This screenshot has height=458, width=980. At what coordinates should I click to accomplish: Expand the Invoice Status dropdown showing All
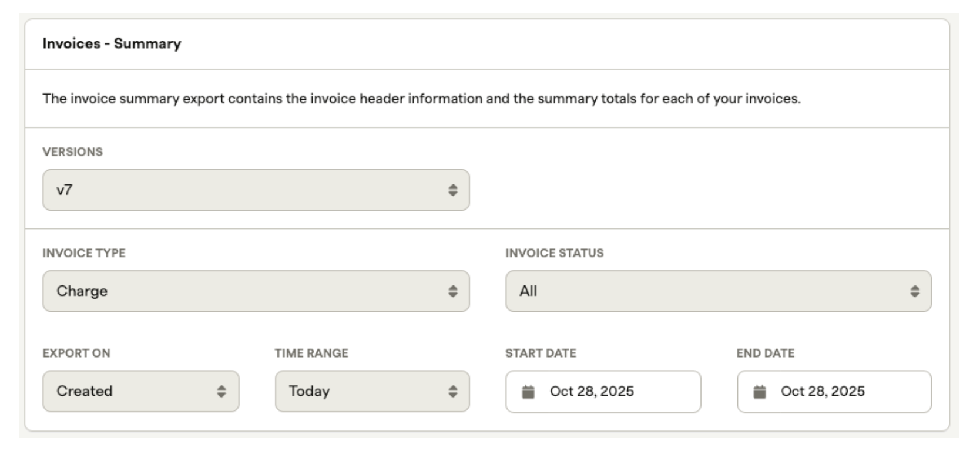705,291
